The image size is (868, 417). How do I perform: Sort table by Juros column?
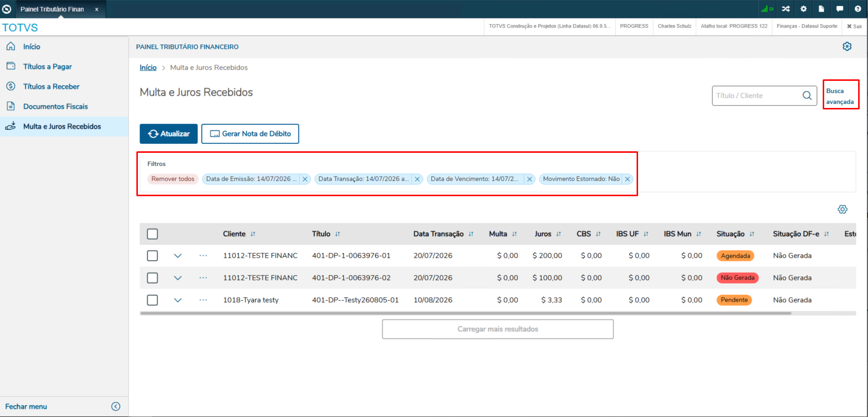(559, 234)
